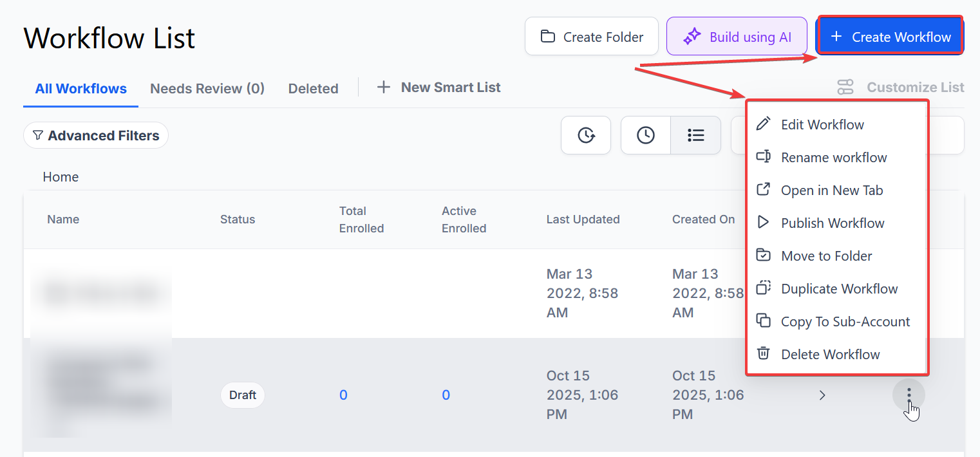The width and height of the screenshot is (980, 457).
Task: Click the clock history view icon
Action: pos(645,135)
